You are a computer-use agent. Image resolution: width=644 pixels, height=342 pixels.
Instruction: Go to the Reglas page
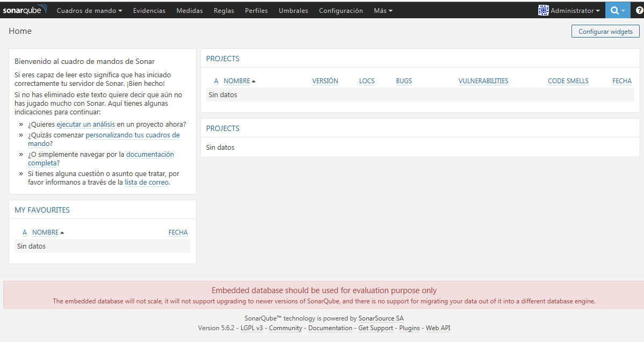[223, 10]
